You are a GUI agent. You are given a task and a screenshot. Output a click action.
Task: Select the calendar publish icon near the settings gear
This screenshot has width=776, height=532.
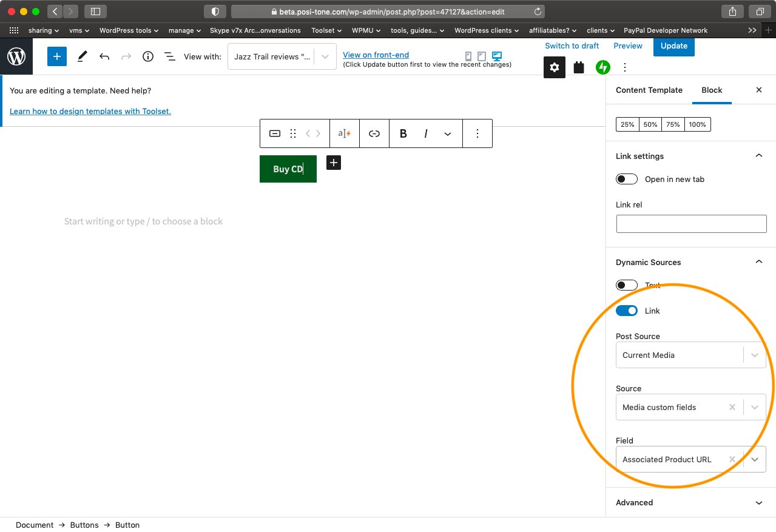tap(578, 67)
